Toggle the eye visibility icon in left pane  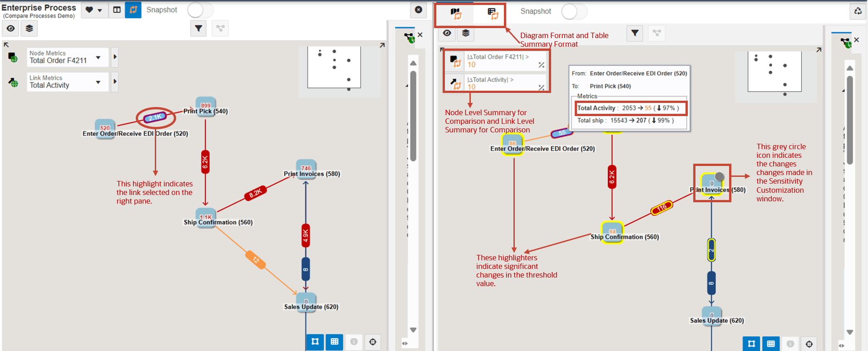pos(11,29)
